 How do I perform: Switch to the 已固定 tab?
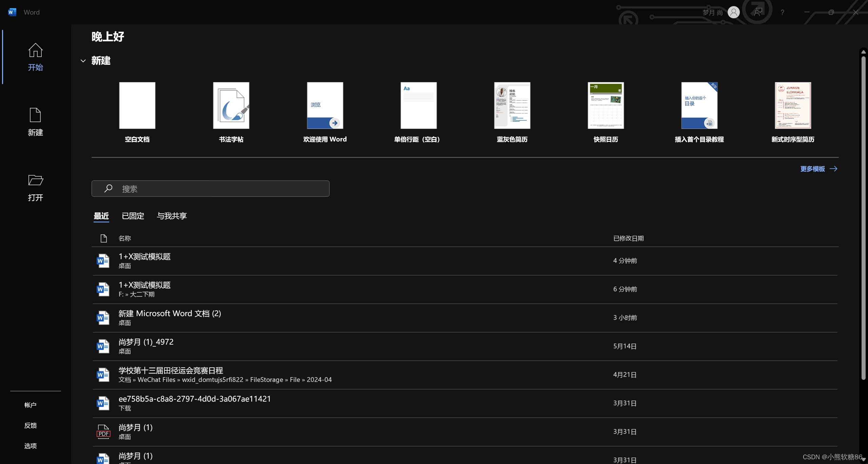coord(133,216)
